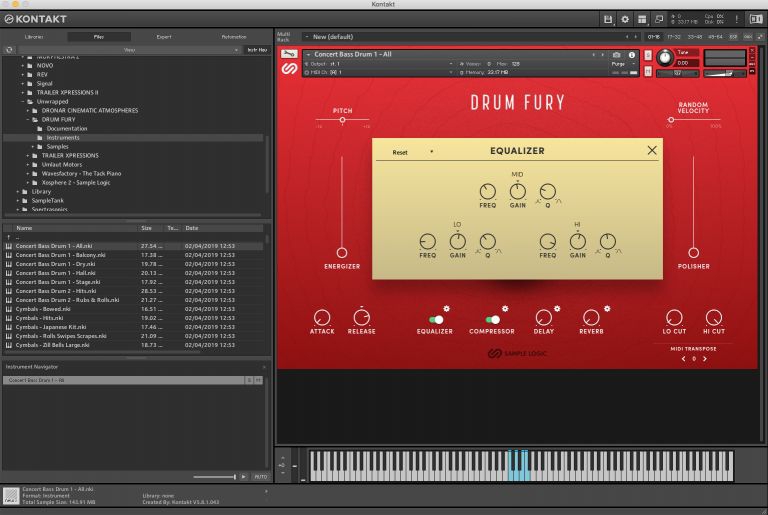Click MIDI transpose right arrow
Image resolution: width=768 pixels, height=515 pixels.
click(705, 359)
